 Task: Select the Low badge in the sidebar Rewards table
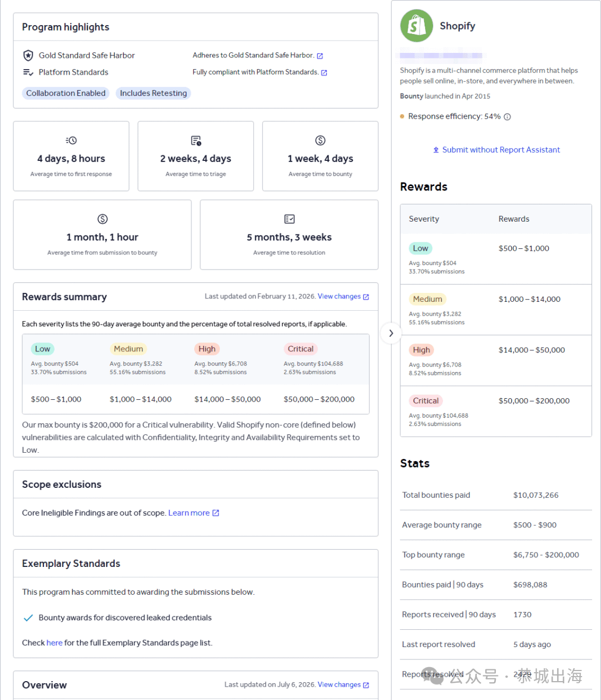tap(421, 248)
